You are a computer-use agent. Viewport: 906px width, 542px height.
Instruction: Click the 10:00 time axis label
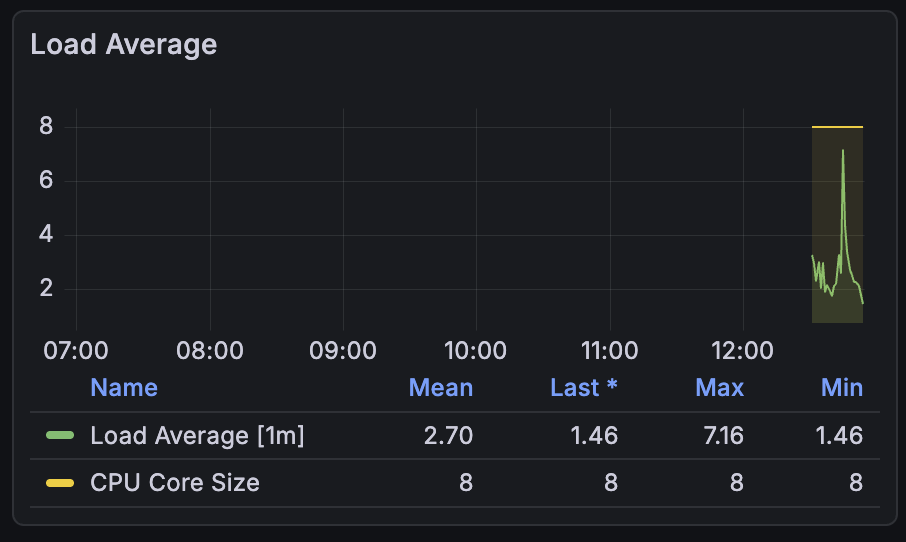point(476,351)
